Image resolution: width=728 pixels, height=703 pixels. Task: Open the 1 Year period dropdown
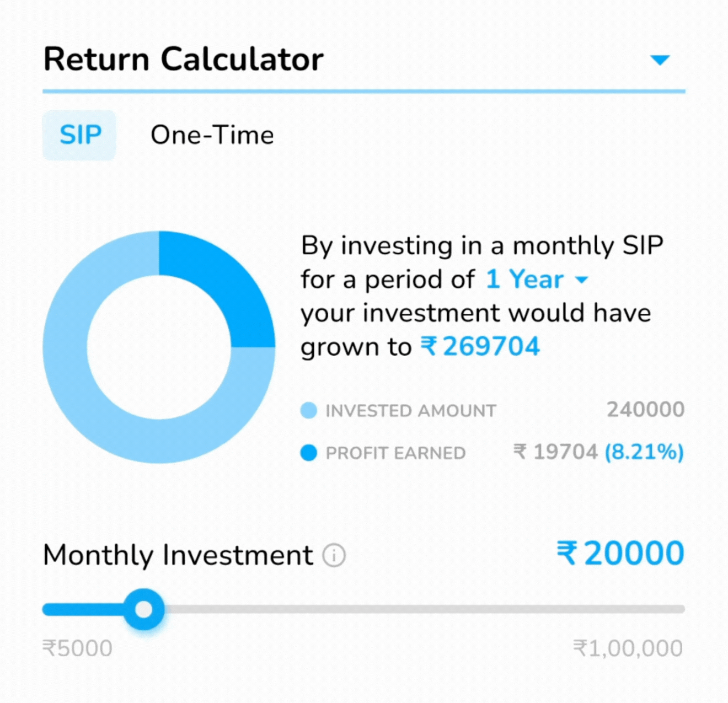point(524,280)
